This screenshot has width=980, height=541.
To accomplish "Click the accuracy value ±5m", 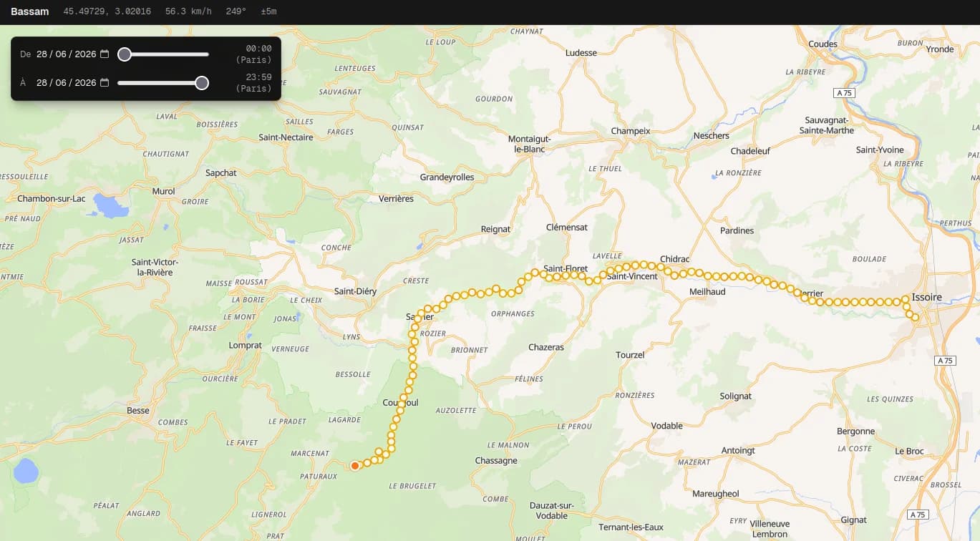I will pyautogui.click(x=268, y=11).
